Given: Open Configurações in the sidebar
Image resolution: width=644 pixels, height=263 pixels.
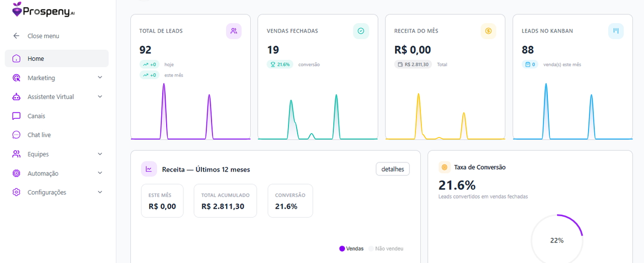Looking at the screenshot, I should point(57,192).
